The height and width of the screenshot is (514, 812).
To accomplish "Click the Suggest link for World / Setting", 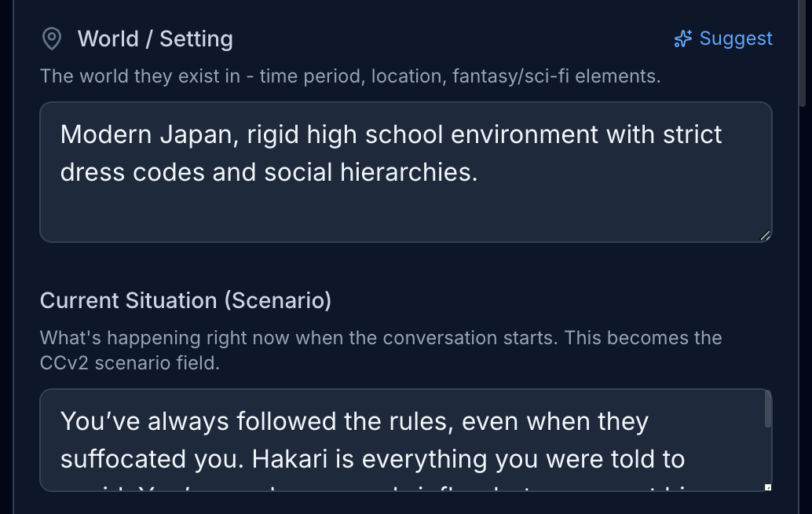I will tap(735, 39).
